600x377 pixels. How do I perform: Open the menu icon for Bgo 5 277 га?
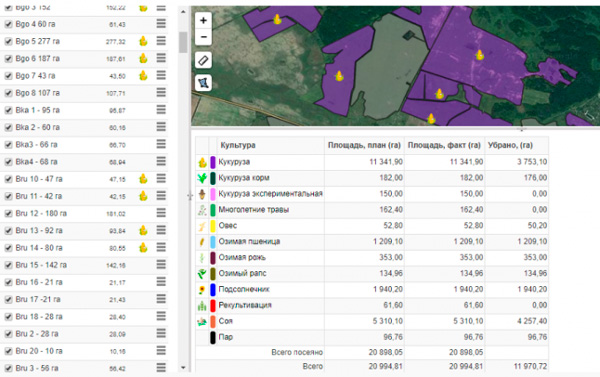(161, 41)
